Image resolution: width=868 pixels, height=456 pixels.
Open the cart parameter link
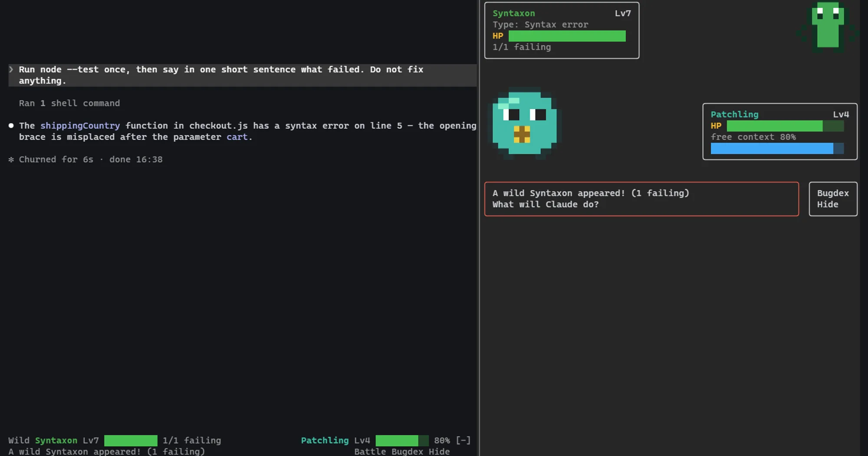pyautogui.click(x=237, y=137)
